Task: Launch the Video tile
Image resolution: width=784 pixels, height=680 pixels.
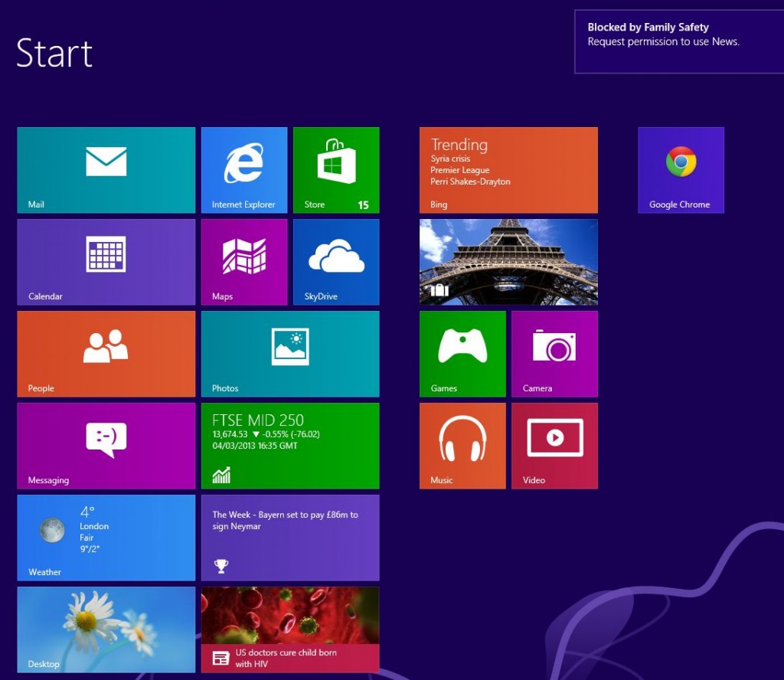Action: click(x=554, y=446)
